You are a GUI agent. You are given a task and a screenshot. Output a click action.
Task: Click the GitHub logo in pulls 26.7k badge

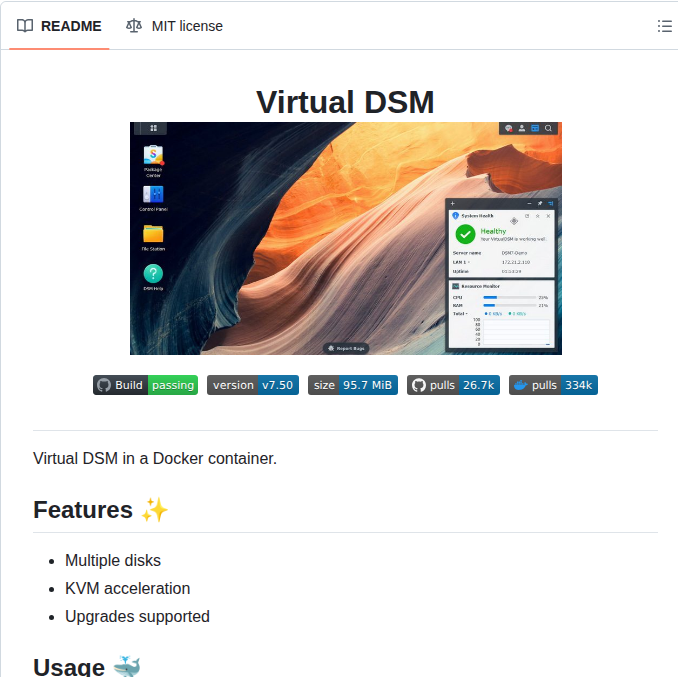(x=419, y=385)
